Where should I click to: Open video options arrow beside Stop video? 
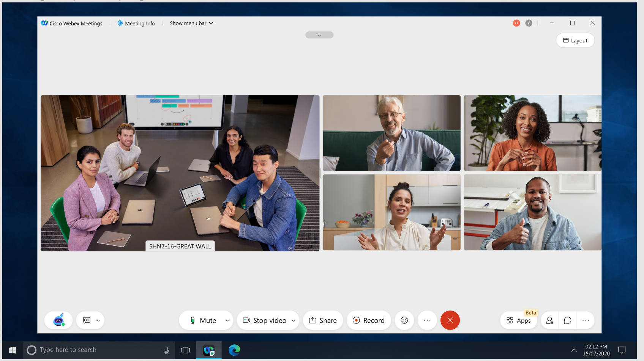pyautogui.click(x=293, y=320)
